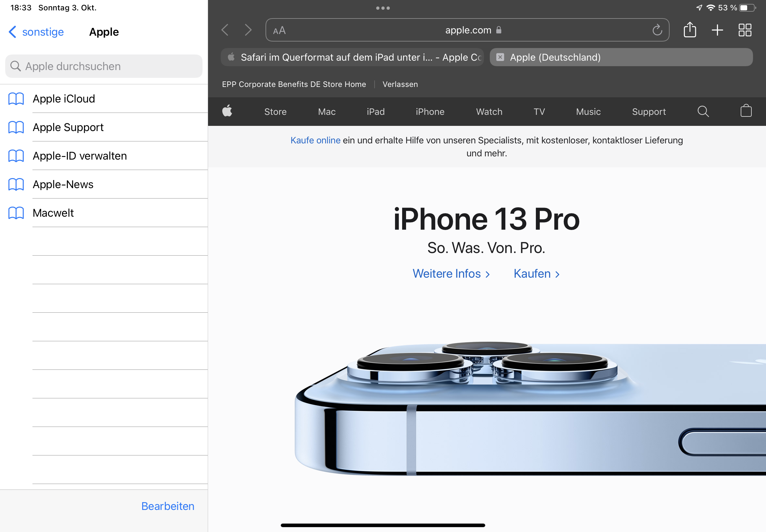Select Watch in the site navigation
This screenshot has height=532, width=766.
(489, 112)
